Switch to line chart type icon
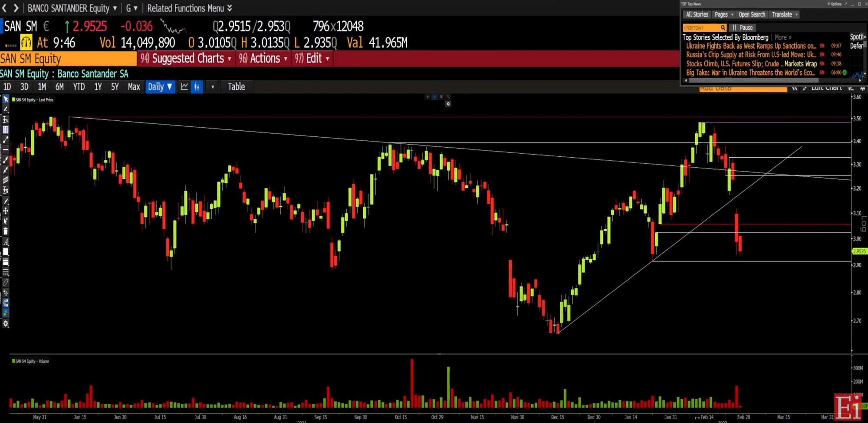The image size is (868, 423). 184,86
